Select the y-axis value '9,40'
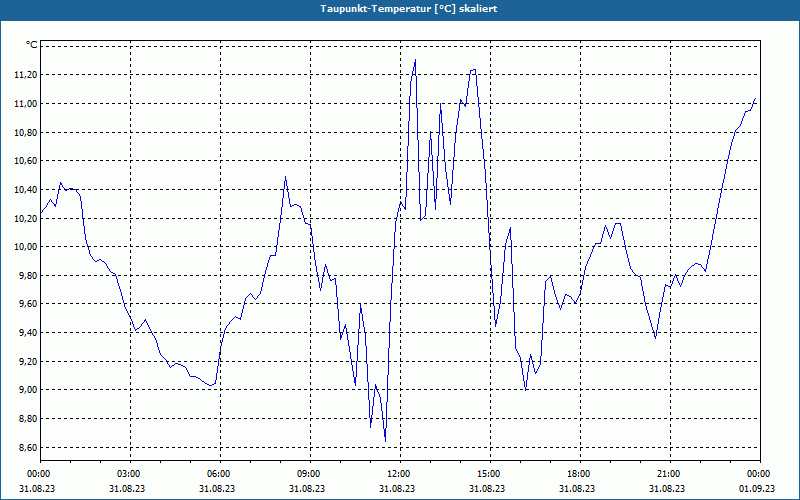Screen dimensions: 800x500 (28, 333)
